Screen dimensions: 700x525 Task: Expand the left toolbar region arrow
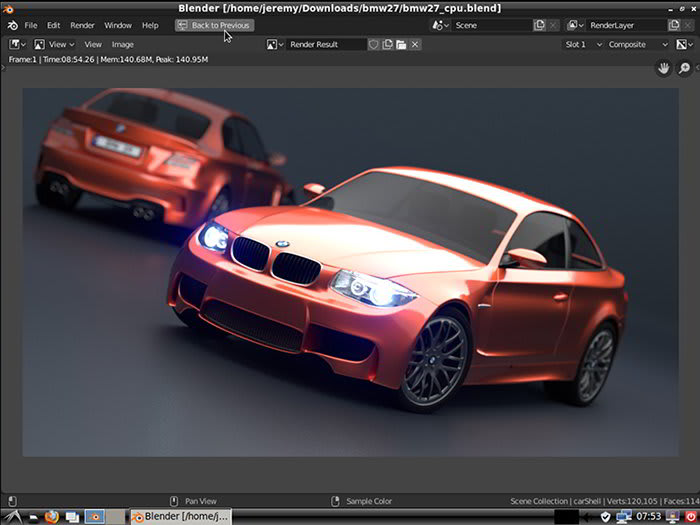tap(3, 68)
